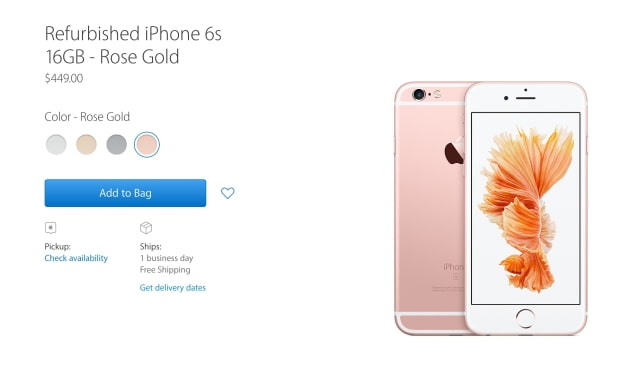
Task: Open the Get delivery dates link
Action: [x=173, y=287]
